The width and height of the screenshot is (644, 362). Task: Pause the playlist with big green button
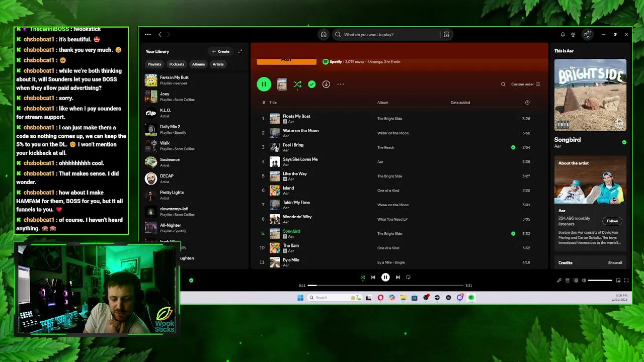coord(264,84)
